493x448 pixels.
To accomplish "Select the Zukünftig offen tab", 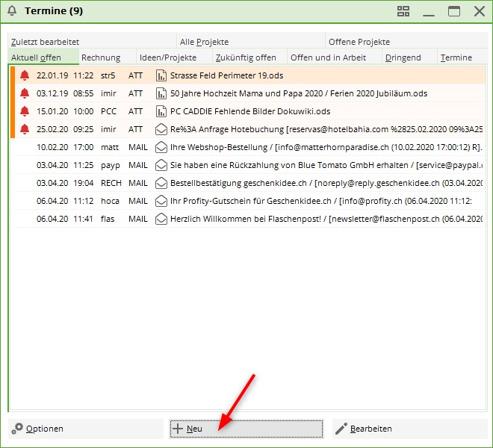I will click(x=246, y=57).
